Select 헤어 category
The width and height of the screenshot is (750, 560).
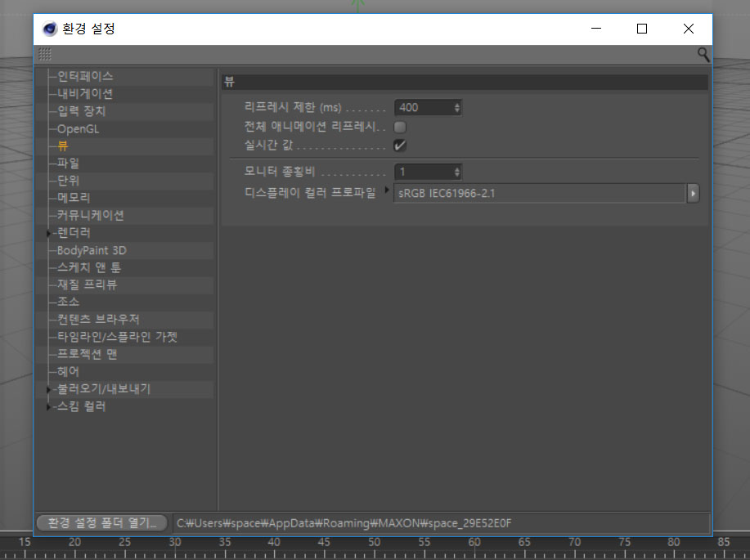(x=69, y=372)
